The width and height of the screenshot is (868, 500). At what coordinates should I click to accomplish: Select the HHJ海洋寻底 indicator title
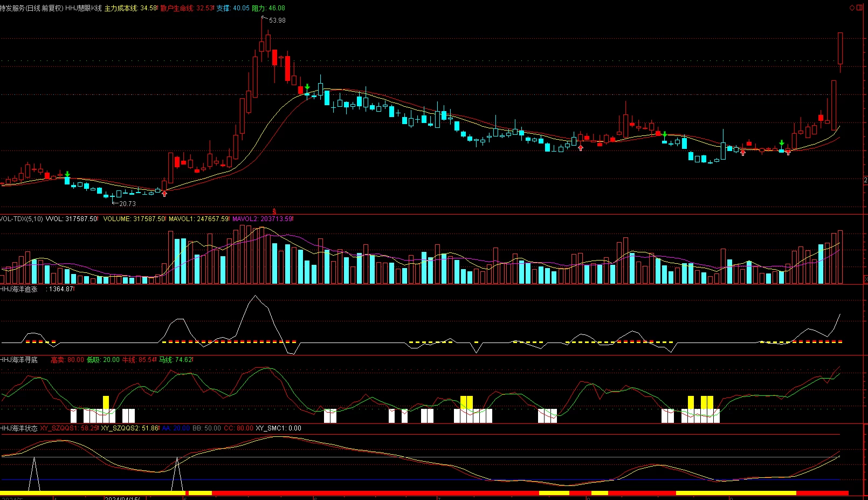19,360
